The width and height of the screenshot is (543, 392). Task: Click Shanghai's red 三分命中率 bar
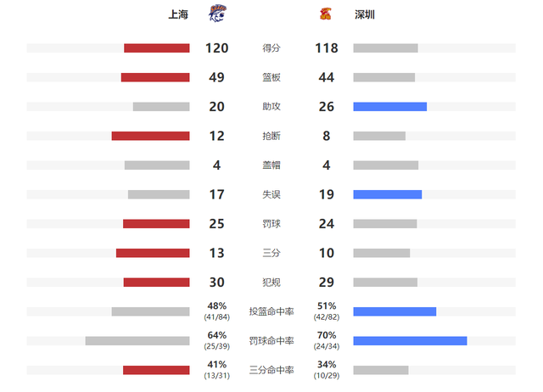pyautogui.click(x=156, y=370)
